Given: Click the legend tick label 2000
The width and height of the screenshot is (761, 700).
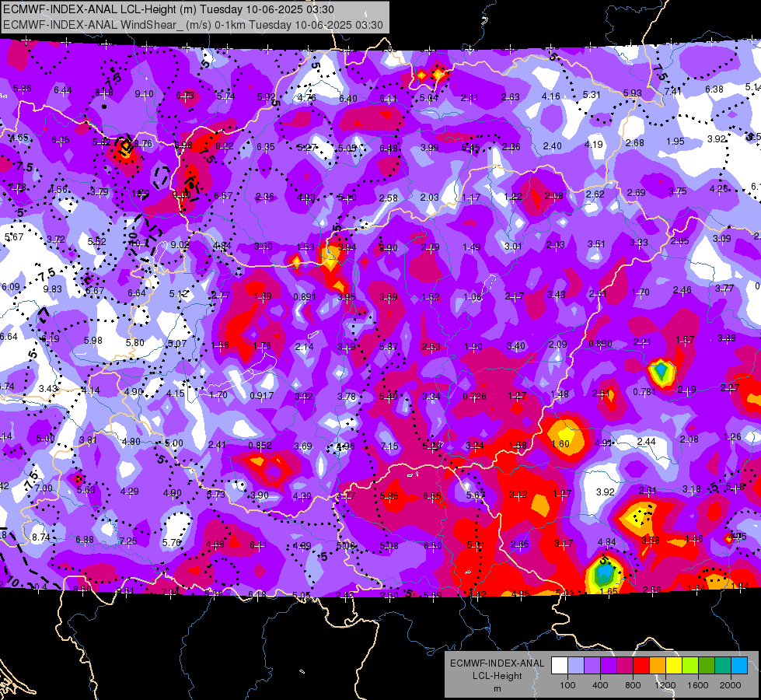Looking at the screenshot, I should tap(731, 685).
